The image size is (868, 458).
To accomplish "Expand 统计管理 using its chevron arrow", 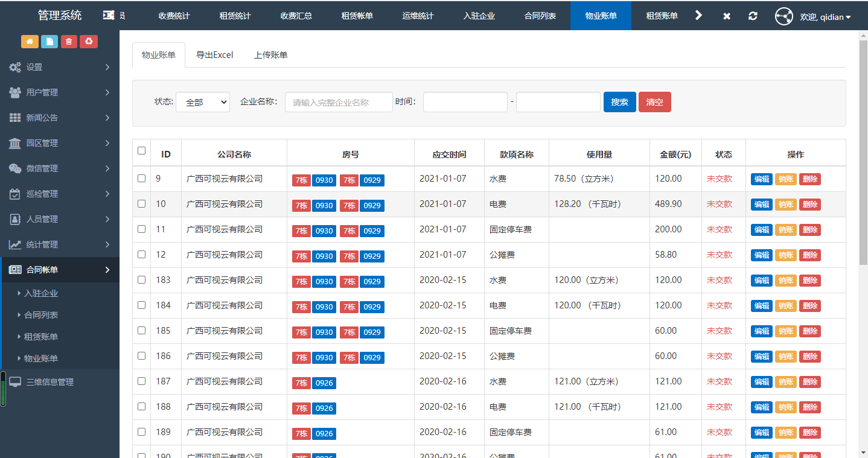I will (107, 244).
